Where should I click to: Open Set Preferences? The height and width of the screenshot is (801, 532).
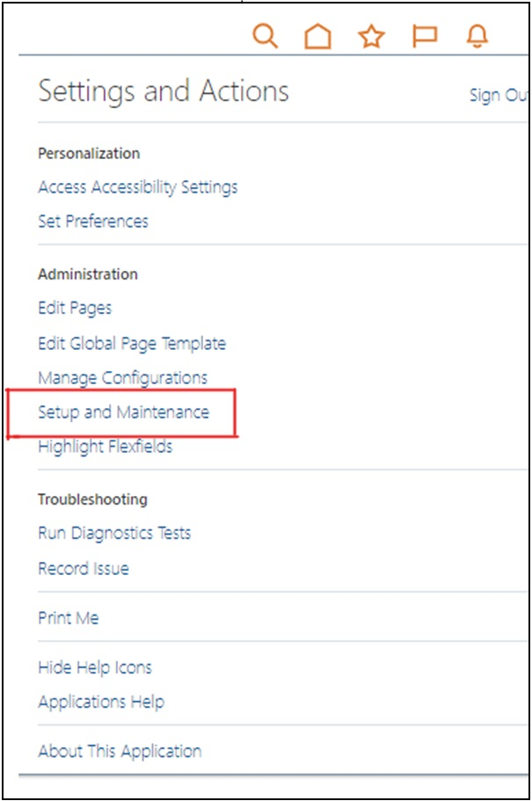(x=94, y=222)
